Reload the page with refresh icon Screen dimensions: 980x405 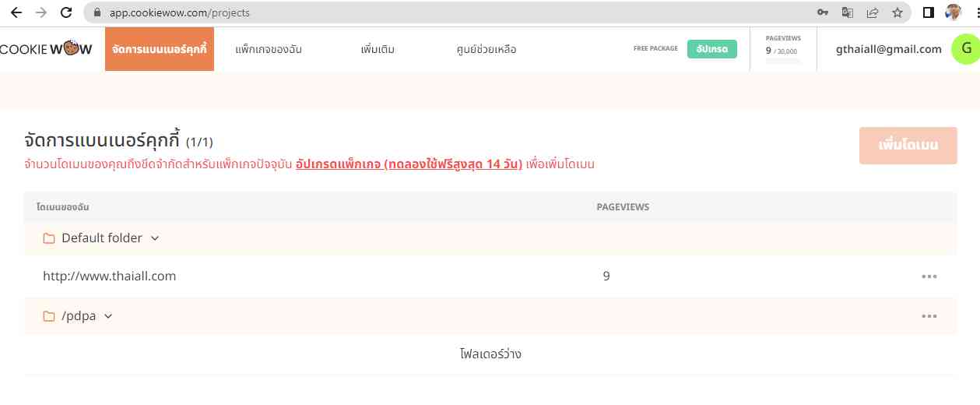click(x=66, y=12)
